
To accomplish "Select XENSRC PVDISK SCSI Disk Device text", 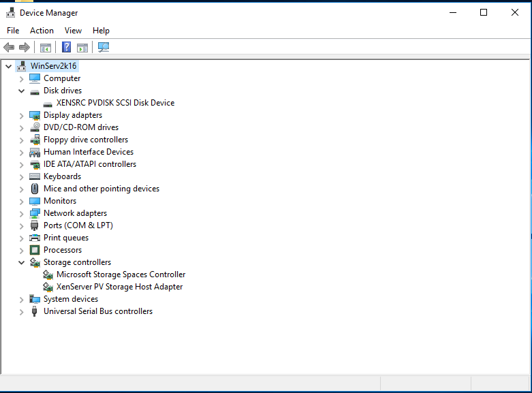I will [x=115, y=103].
